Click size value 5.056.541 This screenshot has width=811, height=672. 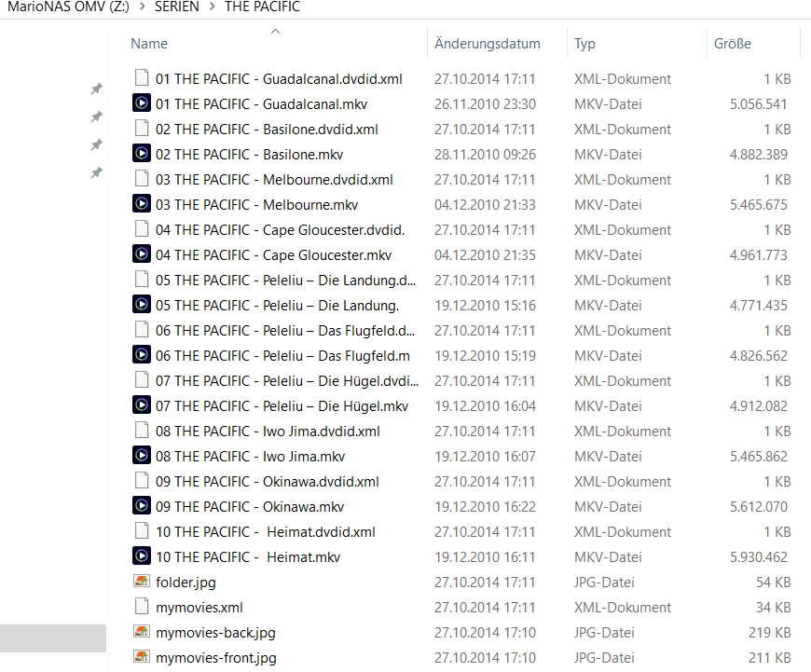point(758,104)
